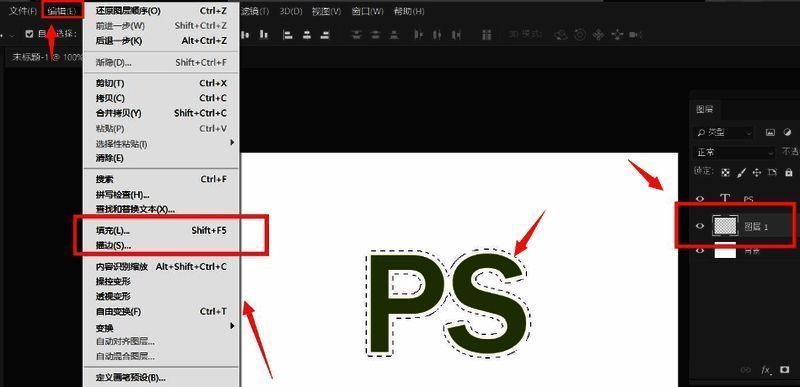
Task: Choose 合并拷贝(Y) menu item
Action: [161, 113]
